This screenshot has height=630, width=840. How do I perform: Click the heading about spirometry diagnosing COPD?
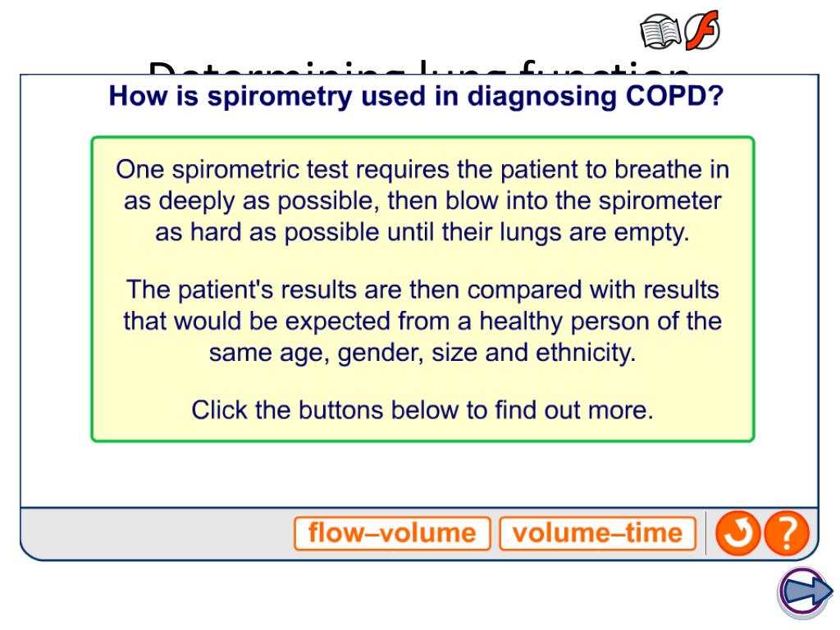click(x=417, y=98)
